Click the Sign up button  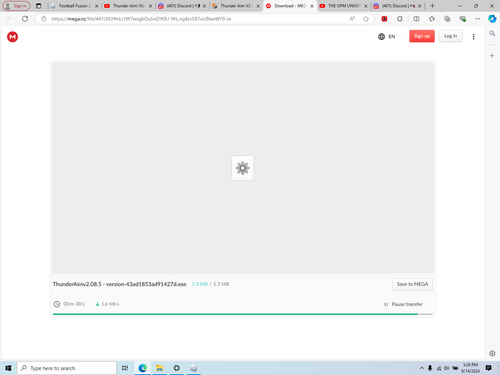click(422, 36)
